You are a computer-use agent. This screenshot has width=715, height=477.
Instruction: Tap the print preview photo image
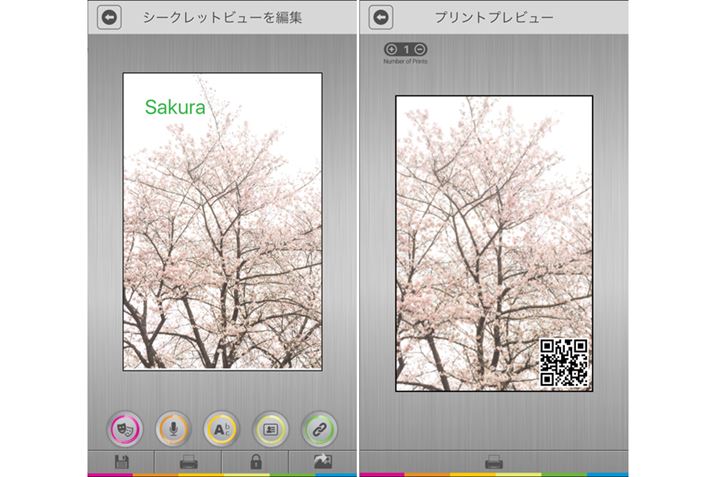(x=494, y=244)
